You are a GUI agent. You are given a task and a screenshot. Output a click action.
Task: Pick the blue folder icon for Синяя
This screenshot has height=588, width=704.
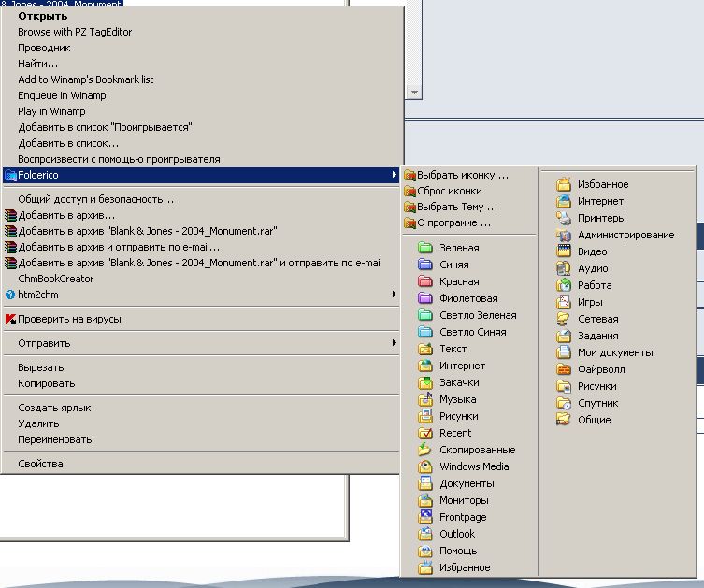tap(424, 265)
